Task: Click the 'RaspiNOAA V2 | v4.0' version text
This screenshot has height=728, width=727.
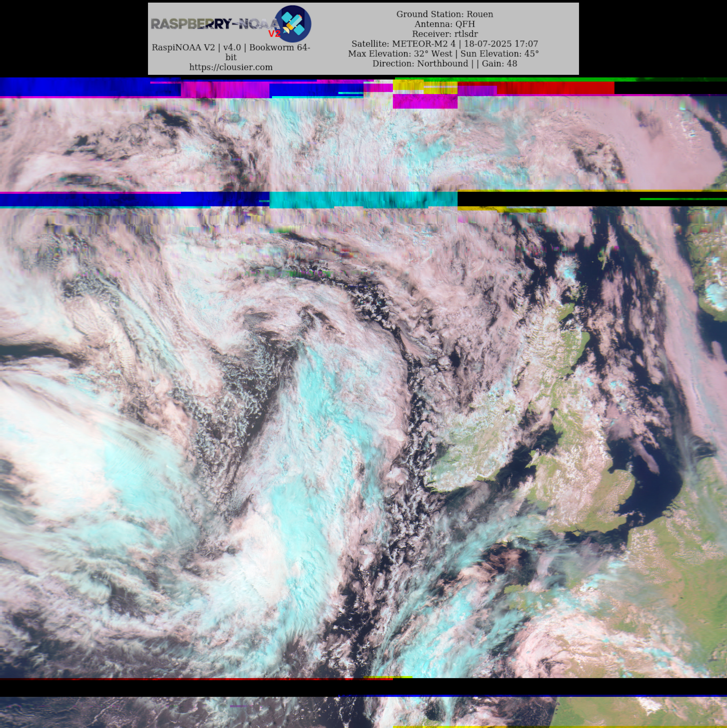Action: (231, 52)
